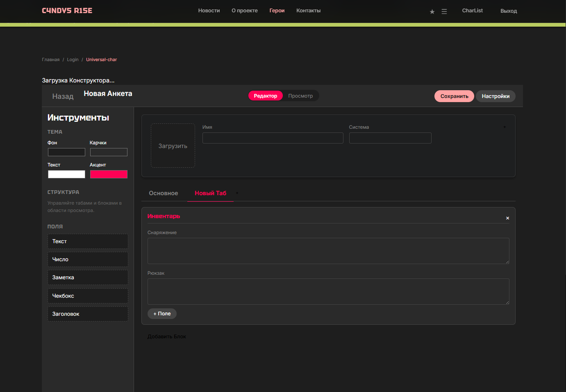Image resolution: width=566 pixels, height=392 pixels.
Task: Click the Инвентарь block title
Action: 164,216
